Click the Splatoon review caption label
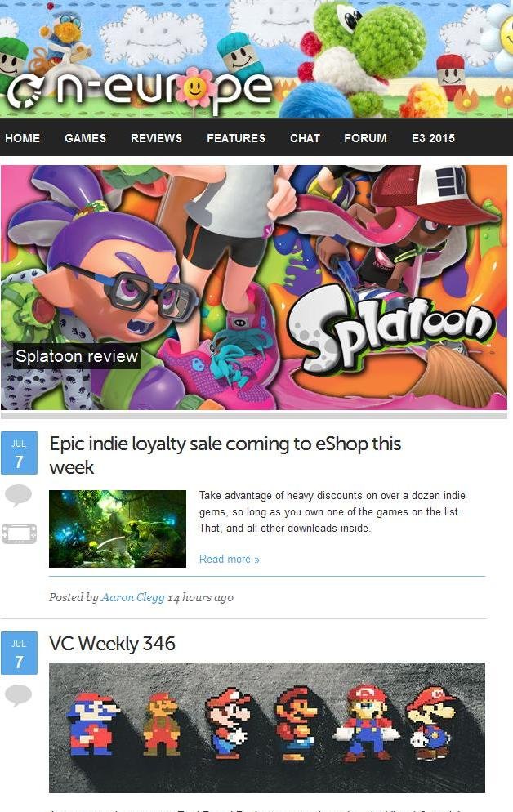The width and height of the screenshot is (513, 812). click(77, 356)
